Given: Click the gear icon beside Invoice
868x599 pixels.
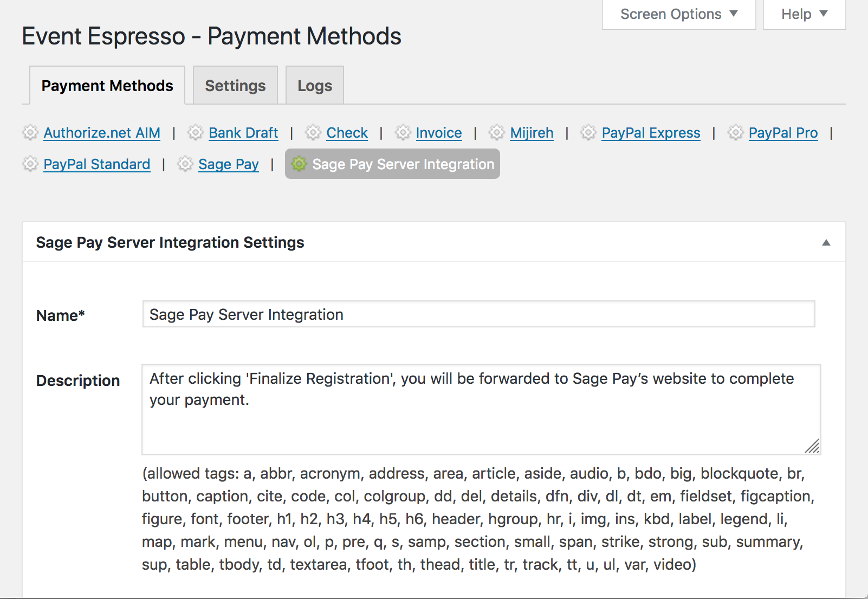Looking at the screenshot, I should point(403,132).
